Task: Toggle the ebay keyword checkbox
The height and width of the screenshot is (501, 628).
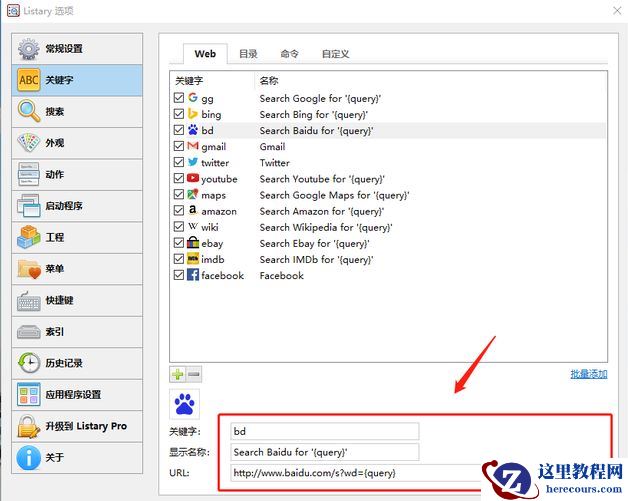Action: [179, 243]
